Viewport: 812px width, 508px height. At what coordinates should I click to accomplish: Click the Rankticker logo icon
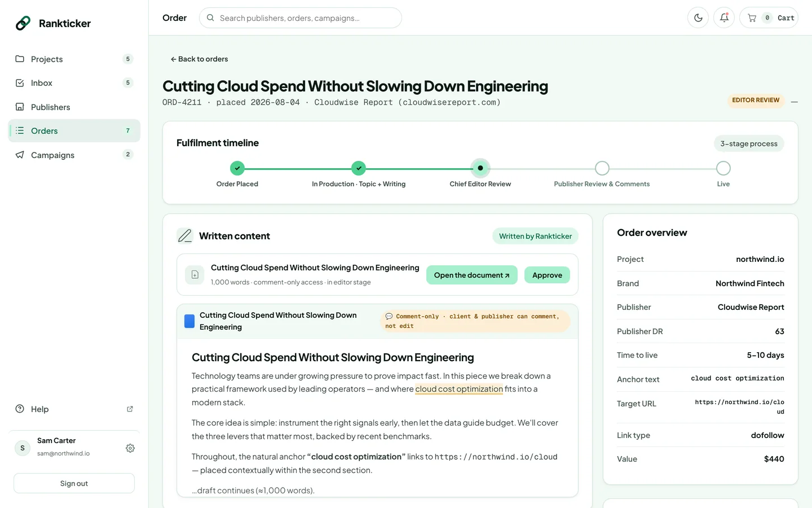(x=23, y=23)
